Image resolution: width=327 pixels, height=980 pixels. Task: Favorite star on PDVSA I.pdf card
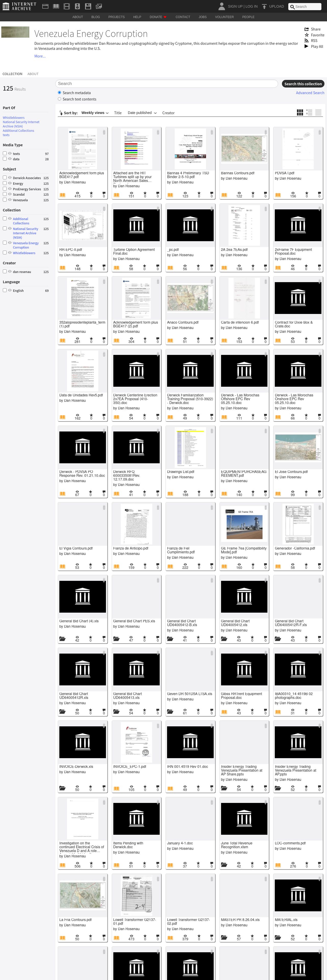pos(306,193)
